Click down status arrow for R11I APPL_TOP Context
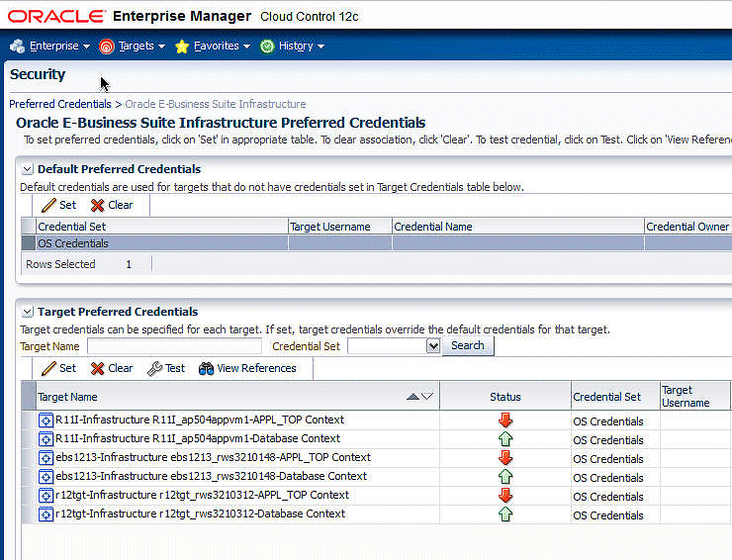 coord(505,420)
